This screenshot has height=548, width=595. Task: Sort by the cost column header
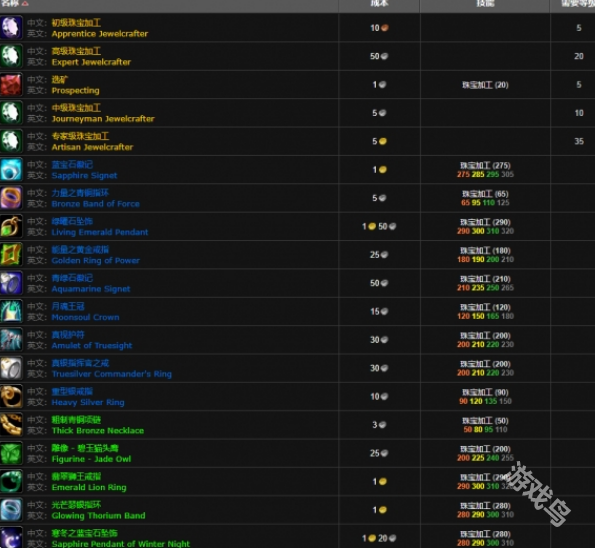click(379, 3)
